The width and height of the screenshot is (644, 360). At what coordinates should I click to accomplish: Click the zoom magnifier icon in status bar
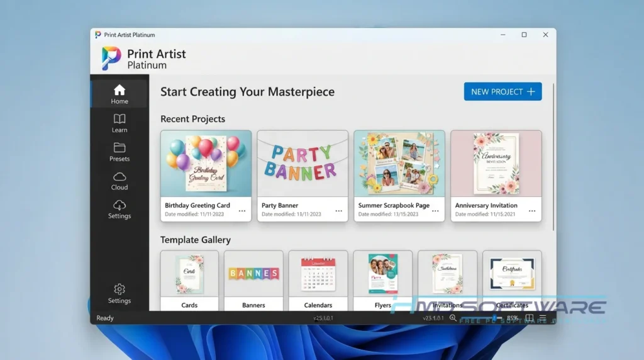pos(453,318)
